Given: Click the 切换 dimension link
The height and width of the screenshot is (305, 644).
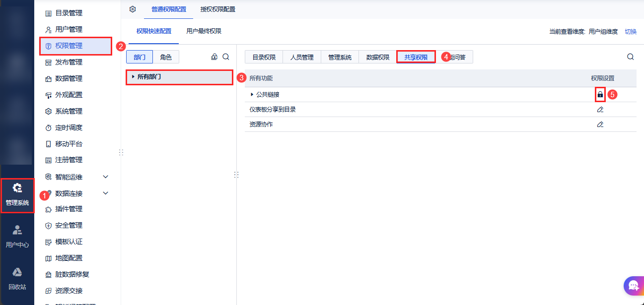Looking at the screenshot, I should pyautogui.click(x=631, y=32).
